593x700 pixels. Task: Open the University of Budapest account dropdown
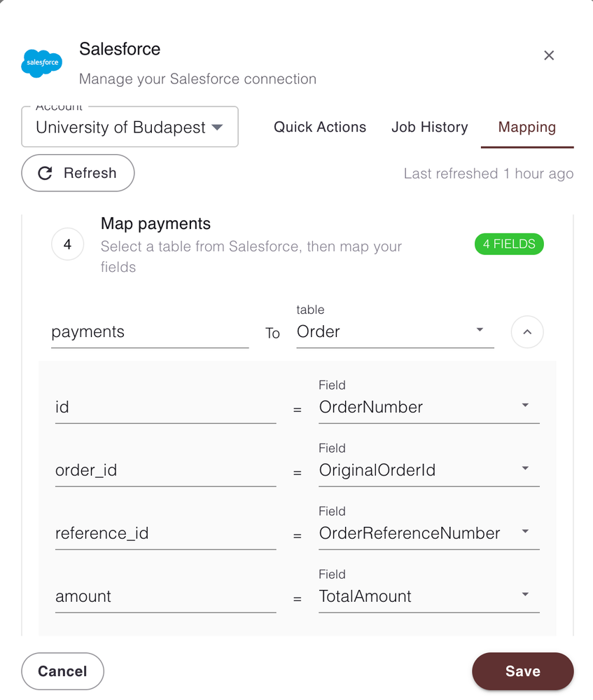tap(130, 128)
